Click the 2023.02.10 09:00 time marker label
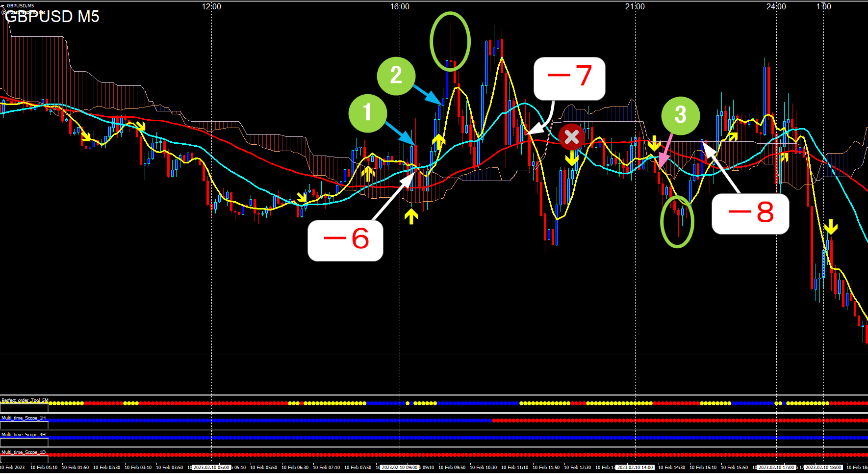Image resolution: width=868 pixels, height=474 pixels. coord(400,468)
